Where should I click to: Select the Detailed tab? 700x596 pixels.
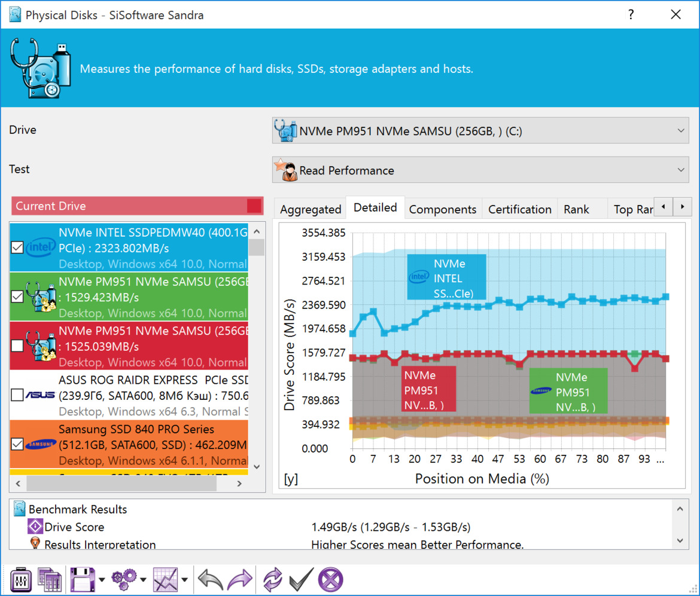(x=375, y=207)
